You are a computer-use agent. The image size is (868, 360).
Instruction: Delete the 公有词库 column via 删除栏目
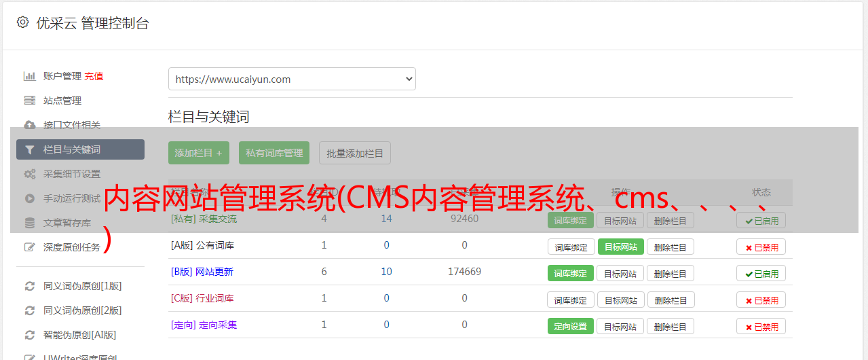point(671,247)
